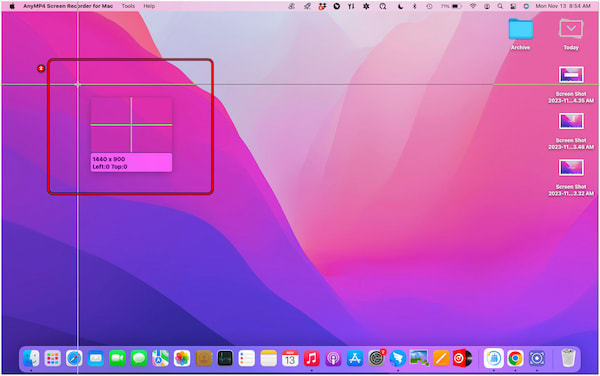The width and height of the screenshot is (600, 376).
Task: Open Podcasts from the Dock
Action: 333,358
